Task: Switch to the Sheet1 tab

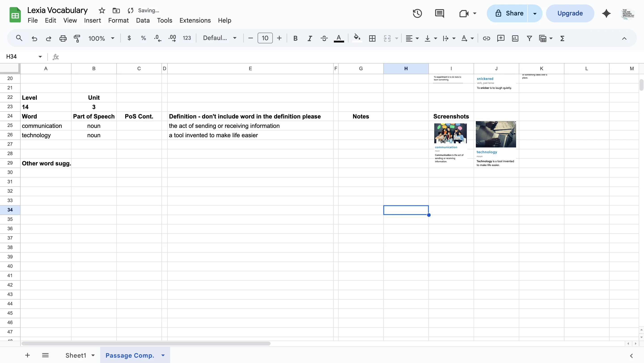Action: point(76,355)
